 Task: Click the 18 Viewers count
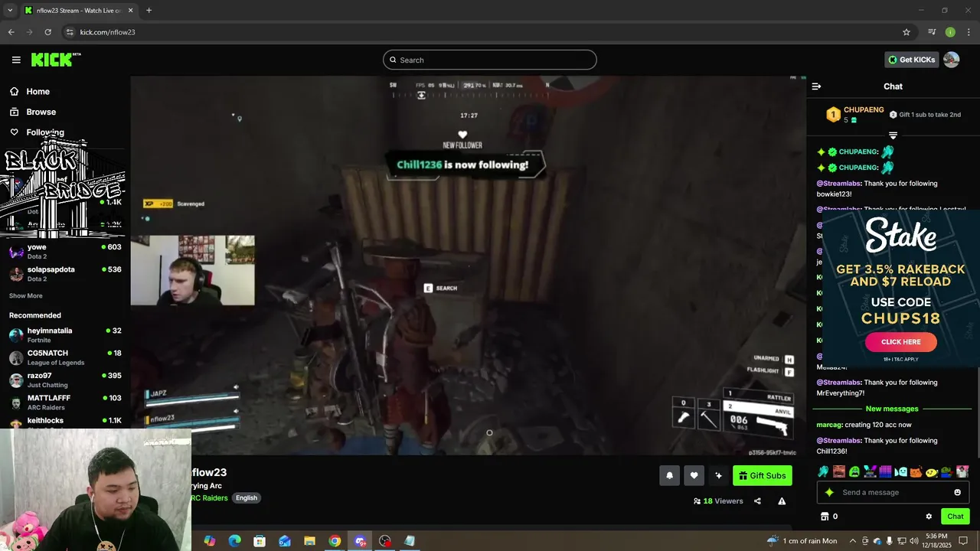pos(718,501)
